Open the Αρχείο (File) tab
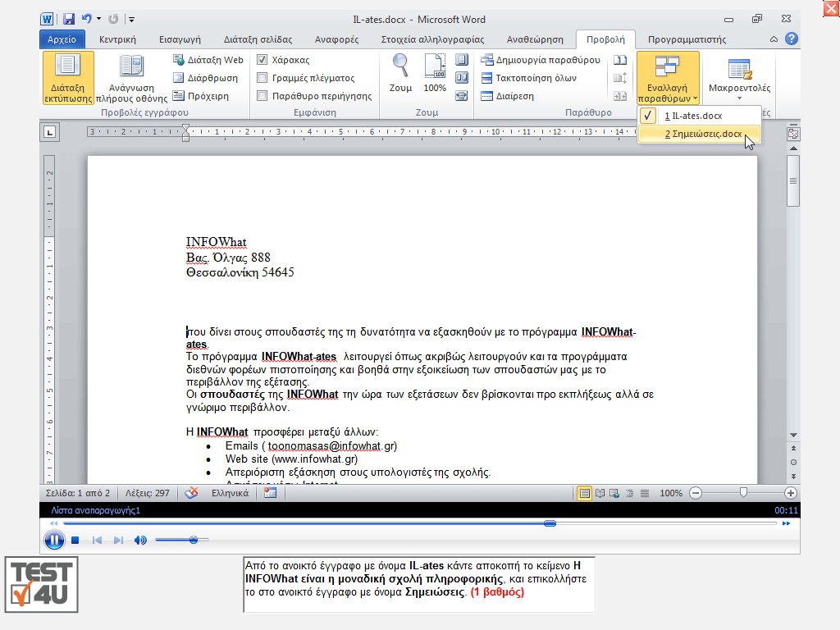840x630 pixels. click(x=62, y=39)
